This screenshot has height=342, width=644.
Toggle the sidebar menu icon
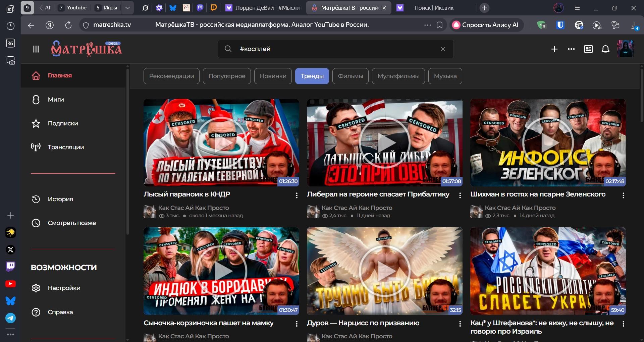36,49
